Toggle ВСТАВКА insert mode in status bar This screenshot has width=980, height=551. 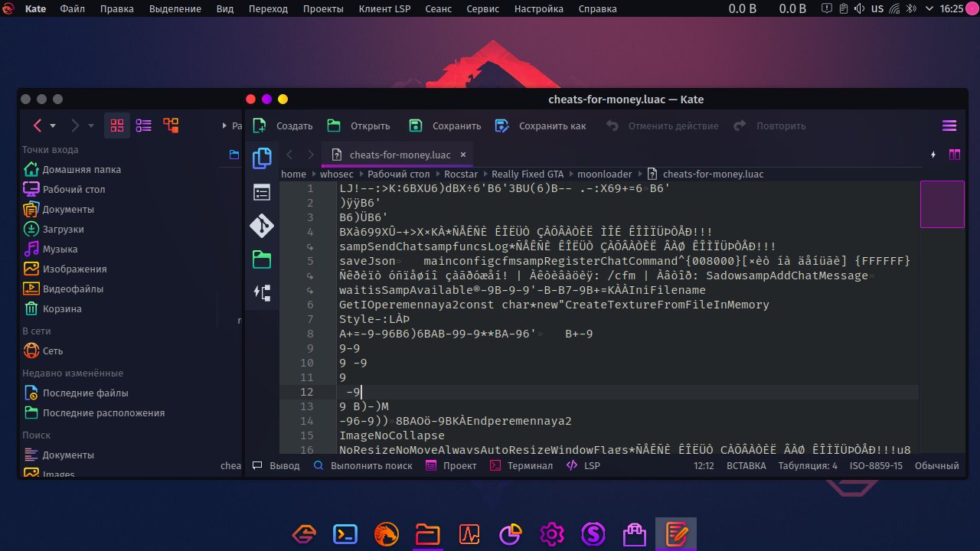[x=746, y=465]
